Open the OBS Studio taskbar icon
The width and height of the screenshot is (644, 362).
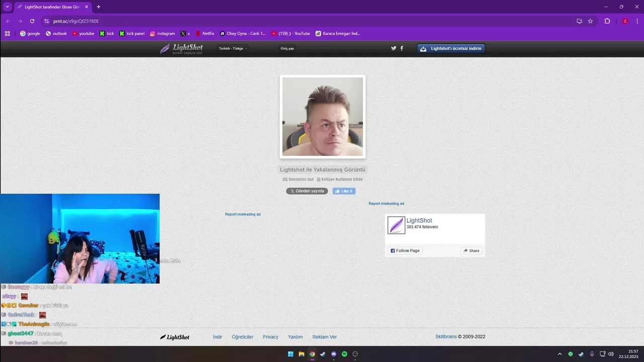tap(355, 354)
